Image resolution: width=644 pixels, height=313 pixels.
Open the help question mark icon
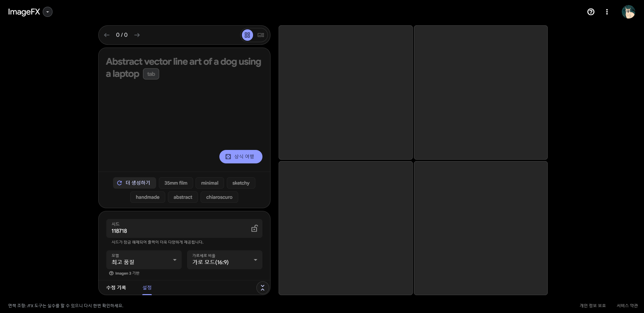591,12
